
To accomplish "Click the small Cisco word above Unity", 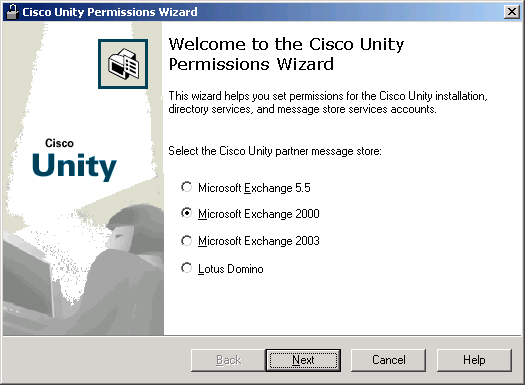I will coord(59,143).
